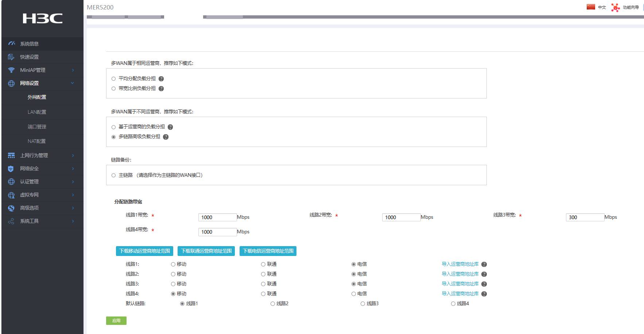
Task: Show help for 多链路高级负载分担
Action: pos(166,137)
